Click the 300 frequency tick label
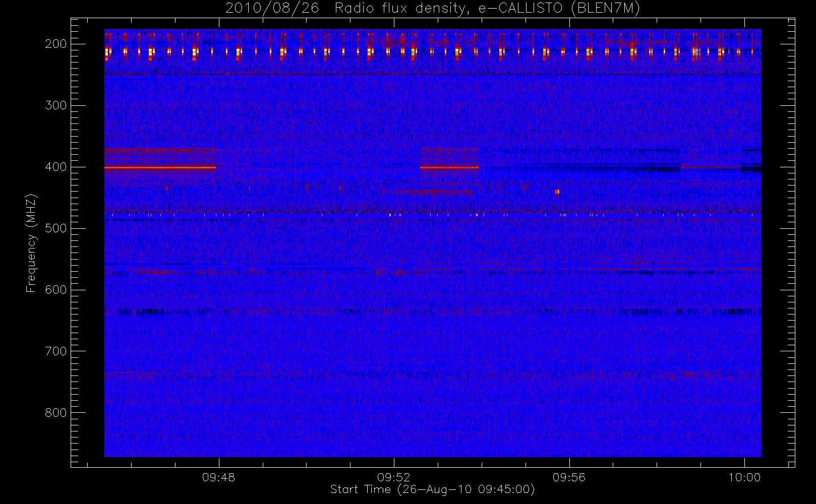 (x=56, y=105)
